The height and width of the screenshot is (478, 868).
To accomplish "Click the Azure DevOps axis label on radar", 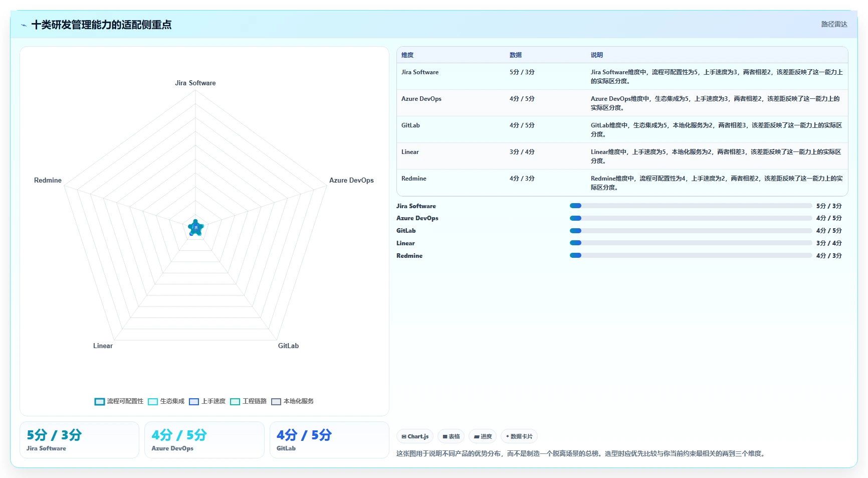I will [351, 181].
